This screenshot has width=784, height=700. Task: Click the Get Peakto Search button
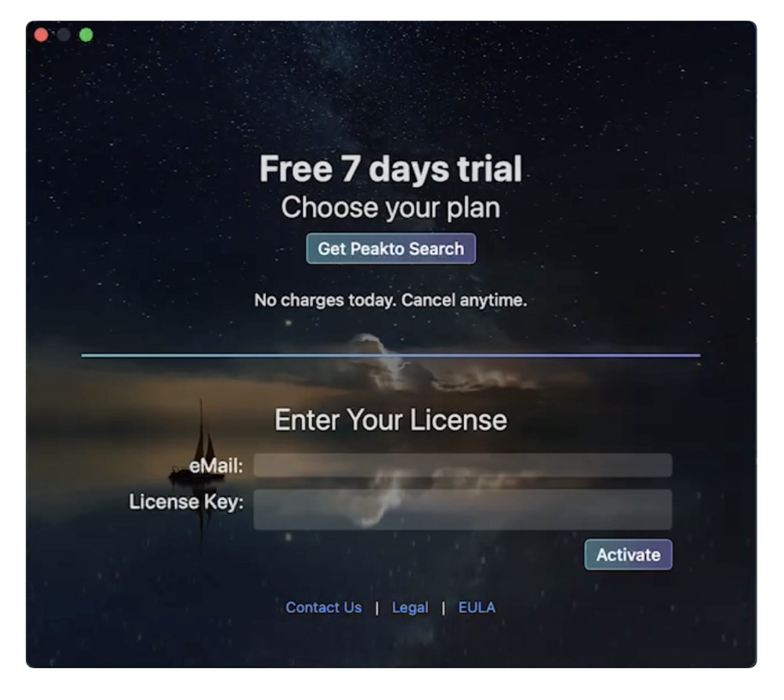pyautogui.click(x=391, y=249)
